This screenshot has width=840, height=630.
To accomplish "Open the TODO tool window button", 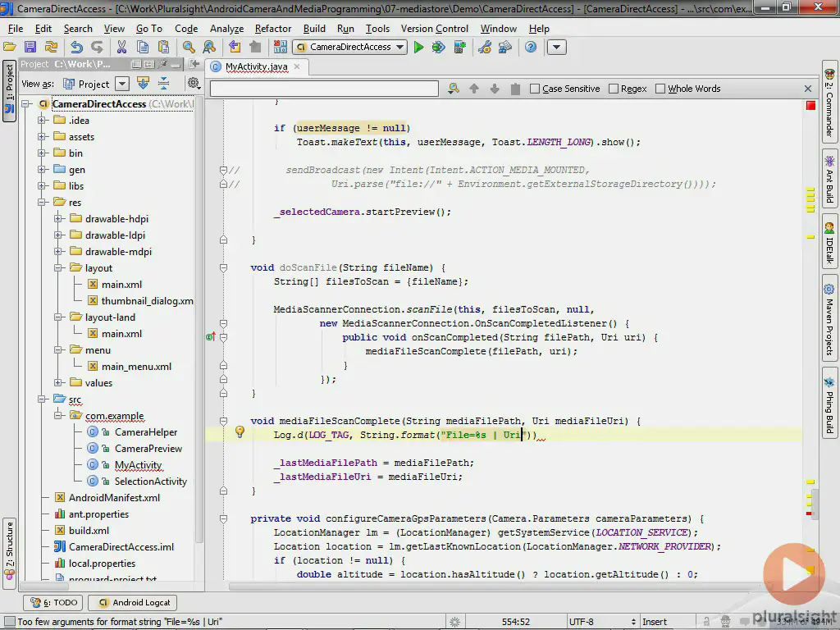I will click(53, 603).
